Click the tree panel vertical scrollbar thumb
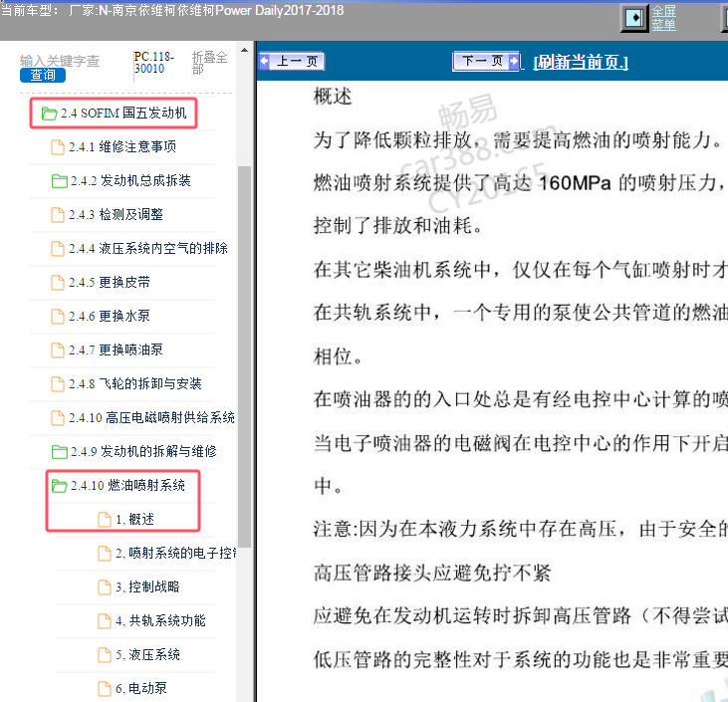Screen dimensions: 728x702 click(x=244, y=356)
